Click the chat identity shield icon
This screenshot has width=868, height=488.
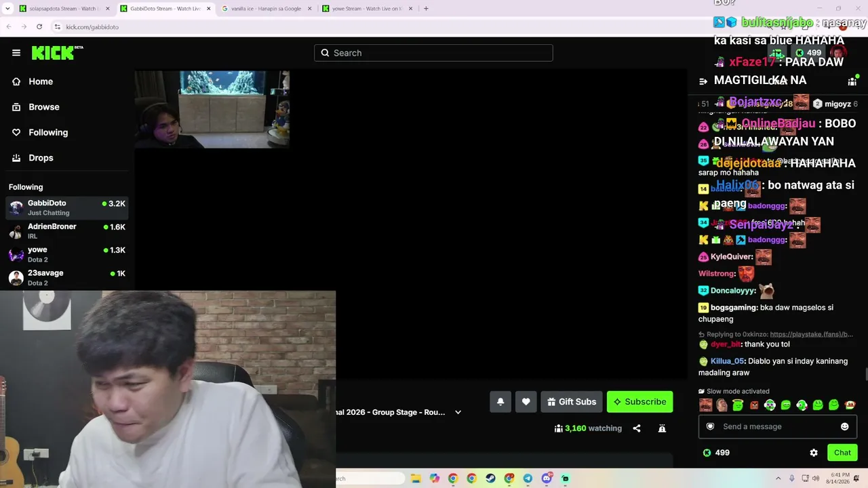pyautogui.click(x=710, y=426)
